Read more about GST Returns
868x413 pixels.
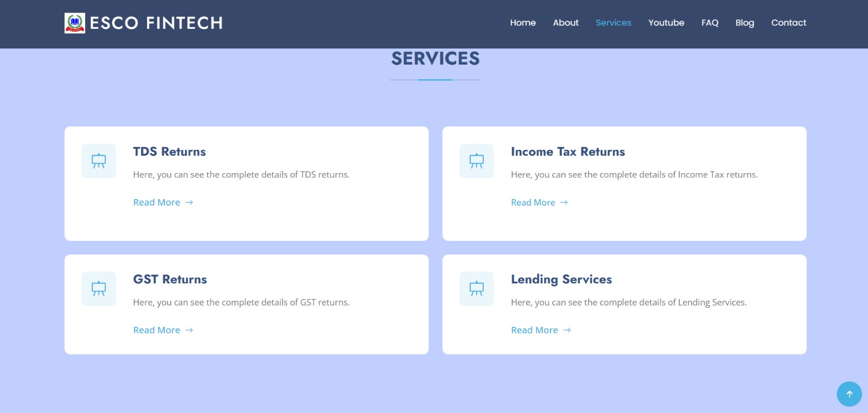[x=163, y=330]
